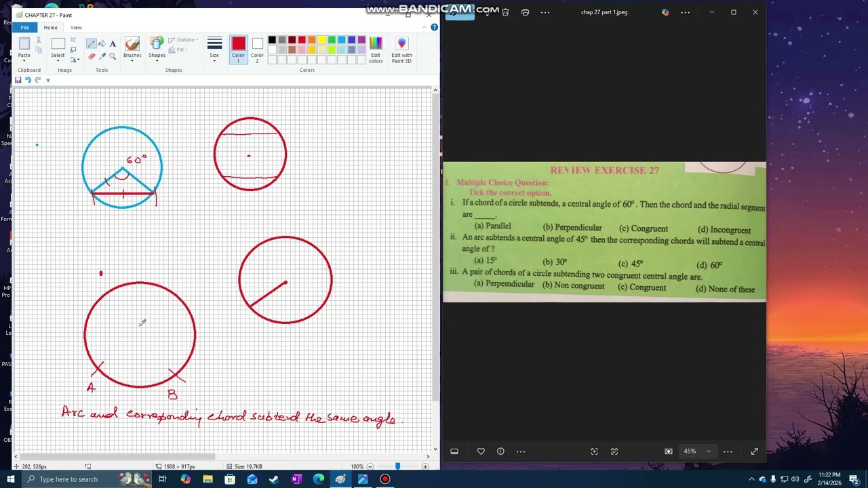This screenshot has height=488, width=868.
Task: Open the 45% zoom dropdown in Photos
Action: click(x=697, y=451)
